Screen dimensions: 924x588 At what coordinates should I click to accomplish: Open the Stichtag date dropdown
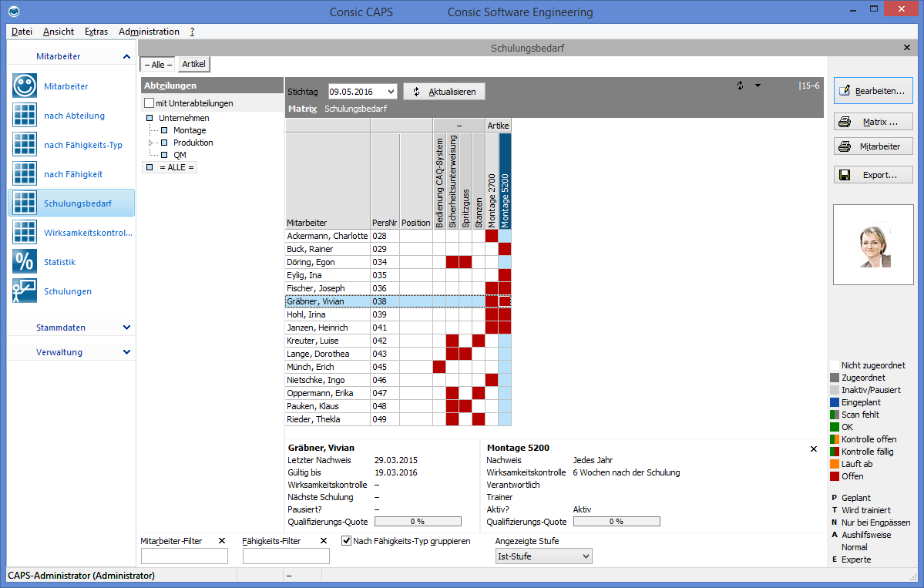[x=391, y=92]
